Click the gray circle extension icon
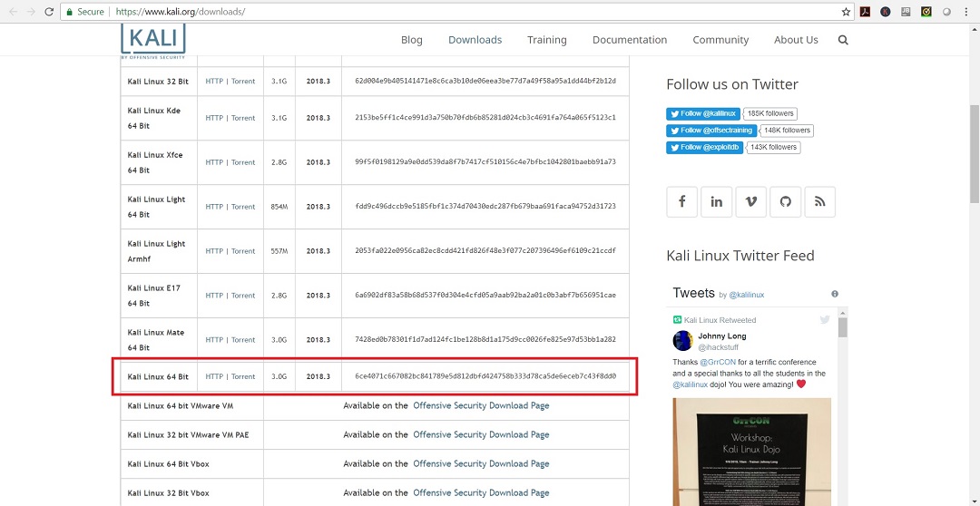The height and width of the screenshot is (506, 980). [946, 11]
